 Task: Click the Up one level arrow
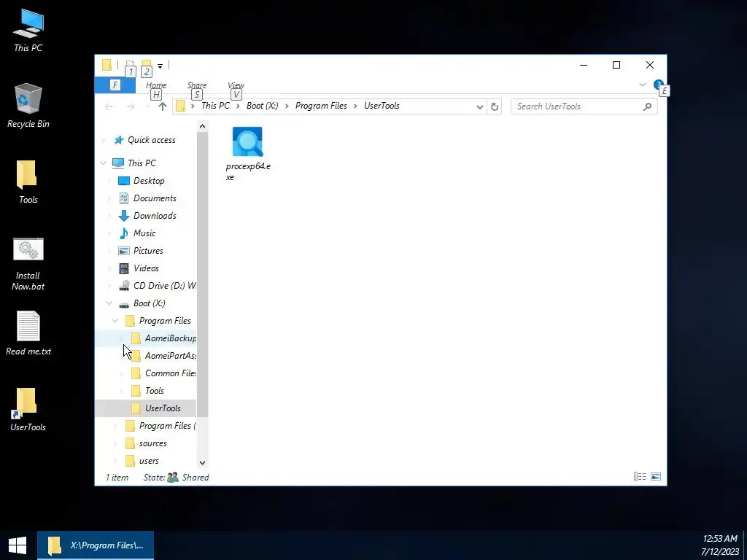tap(163, 106)
